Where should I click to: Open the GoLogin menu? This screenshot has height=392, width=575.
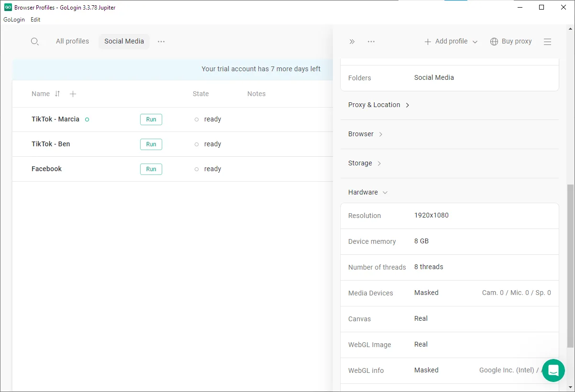click(x=14, y=20)
